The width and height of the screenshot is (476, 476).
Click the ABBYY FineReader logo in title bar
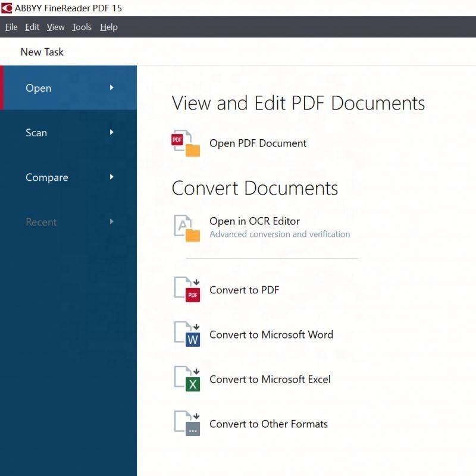[7, 8]
